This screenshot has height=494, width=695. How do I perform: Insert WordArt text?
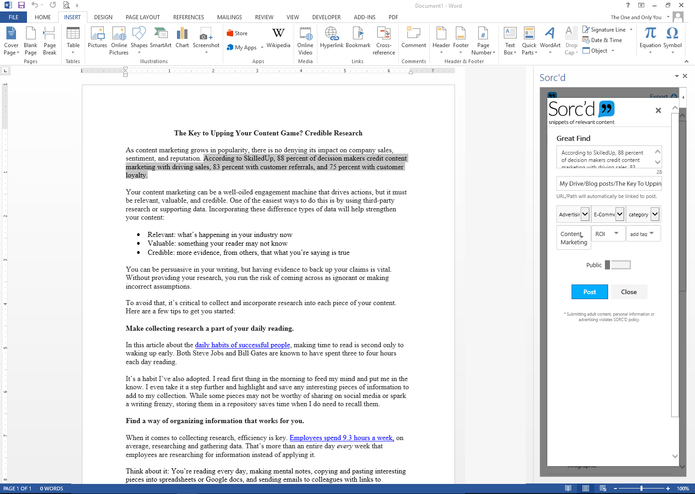pos(550,40)
